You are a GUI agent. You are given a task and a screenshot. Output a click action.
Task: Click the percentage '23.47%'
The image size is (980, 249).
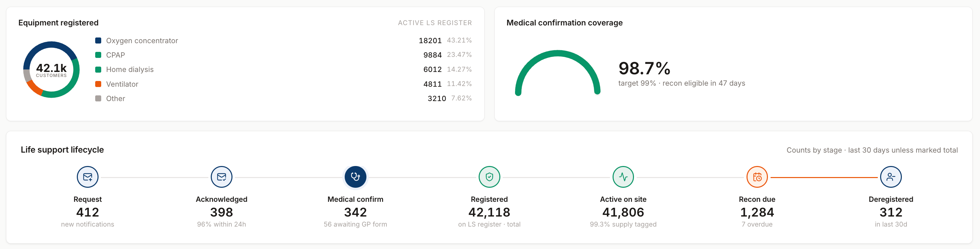[x=459, y=55]
